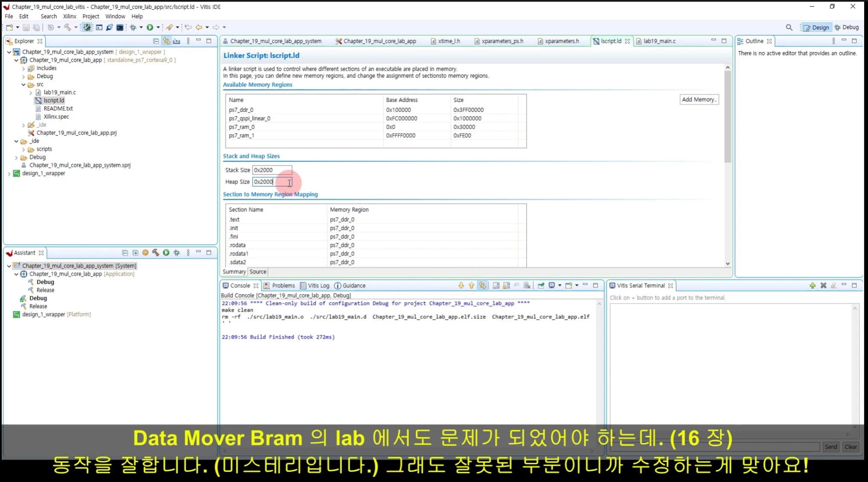This screenshot has width=868, height=482.
Task: Pin the Console using the pin icon
Action: 541,286
